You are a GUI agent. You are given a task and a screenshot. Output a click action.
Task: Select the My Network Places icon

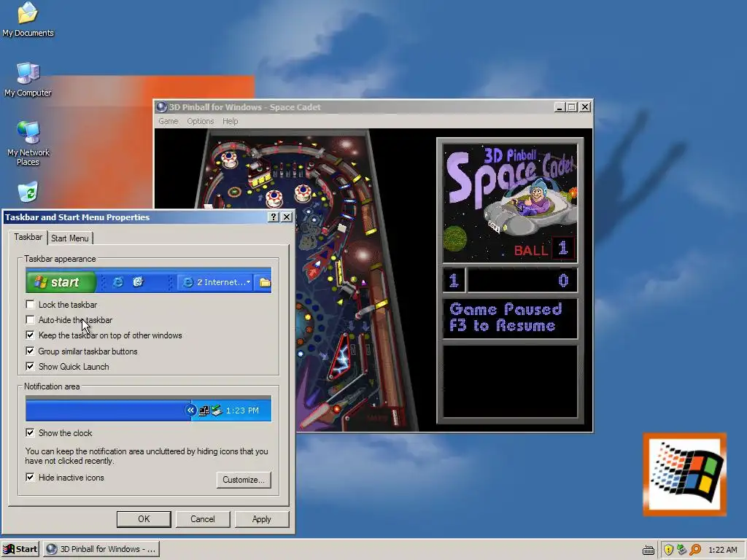pyautogui.click(x=28, y=143)
